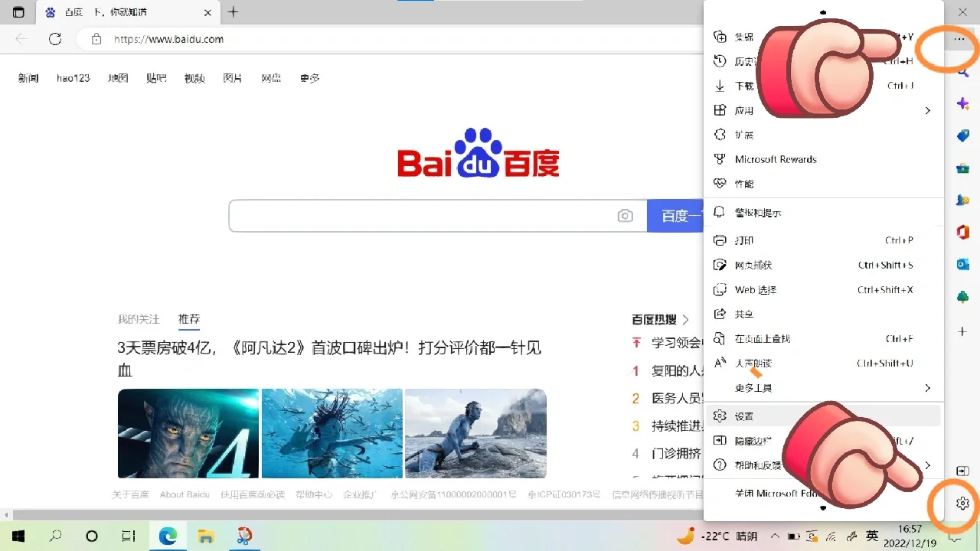Open the Edge settings and more ellipsis button
980x551 pixels.
(959, 39)
